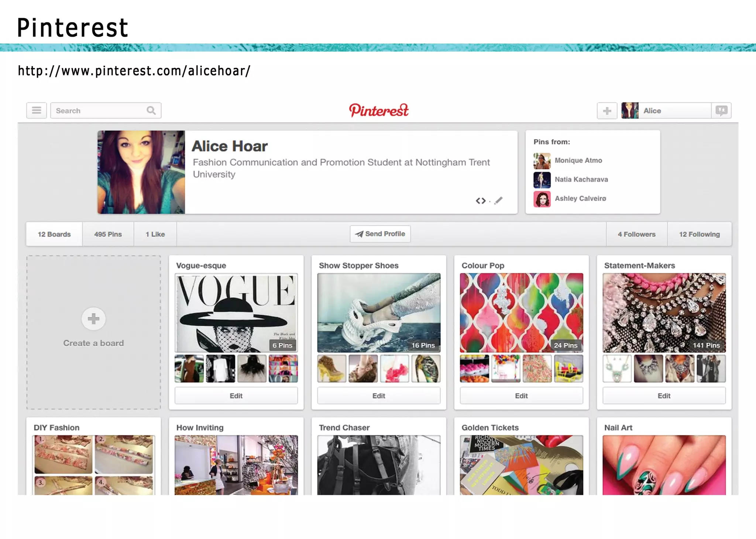756x539 pixels.
Task: Click the Alice Hoar name heading
Action: [x=229, y=146]
